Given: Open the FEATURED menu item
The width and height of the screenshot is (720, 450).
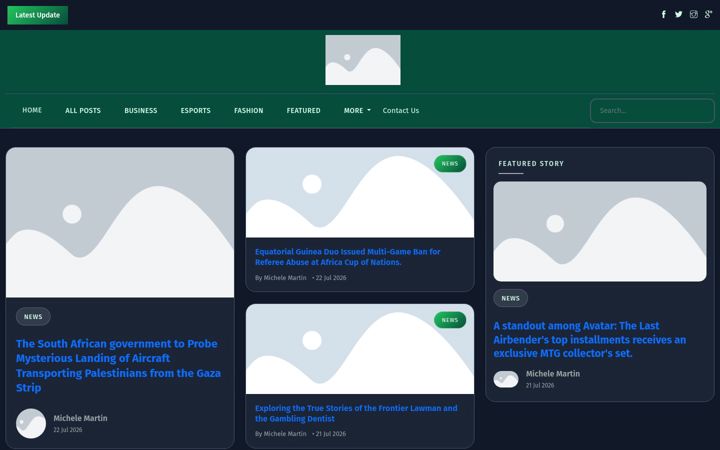Looking at the screenshot, I should 304,111.
